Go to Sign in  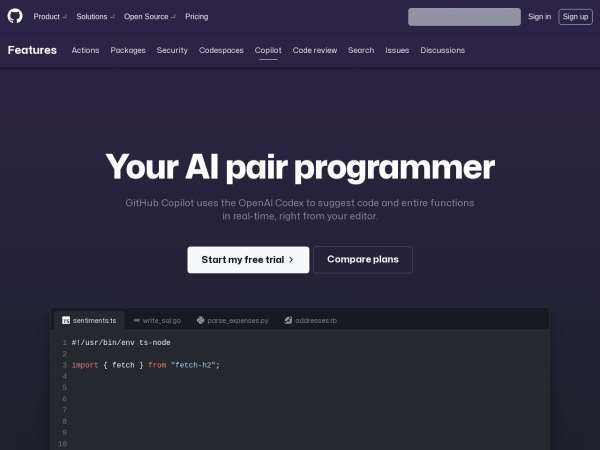[x=540, y=16]
